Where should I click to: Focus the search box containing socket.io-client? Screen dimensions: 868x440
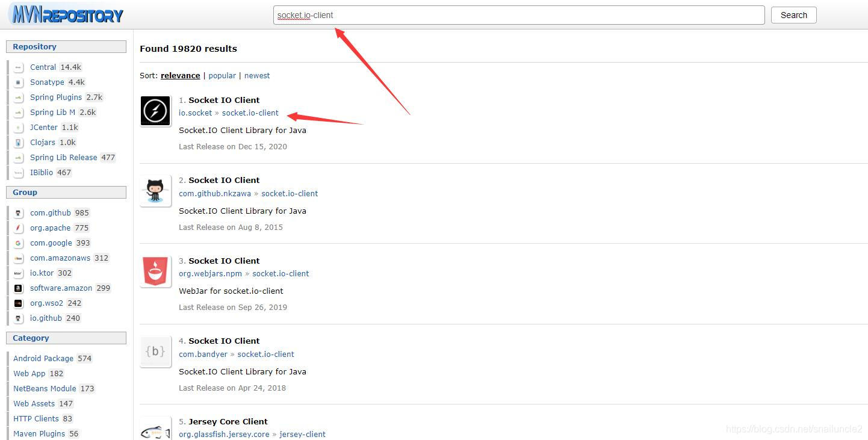pyautogui.click(x=519, y=15)
